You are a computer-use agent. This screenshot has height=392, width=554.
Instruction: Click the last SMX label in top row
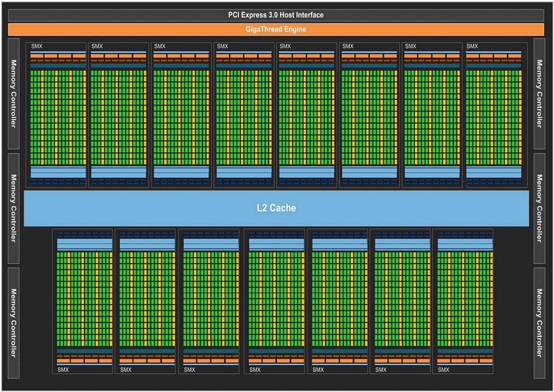click(x=472, y=47)
